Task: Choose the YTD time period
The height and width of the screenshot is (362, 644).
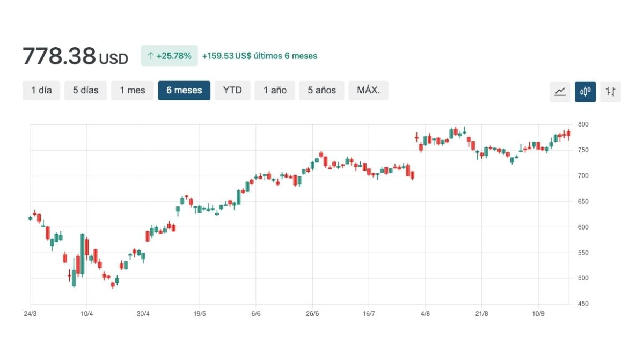Action: point(232,91)
